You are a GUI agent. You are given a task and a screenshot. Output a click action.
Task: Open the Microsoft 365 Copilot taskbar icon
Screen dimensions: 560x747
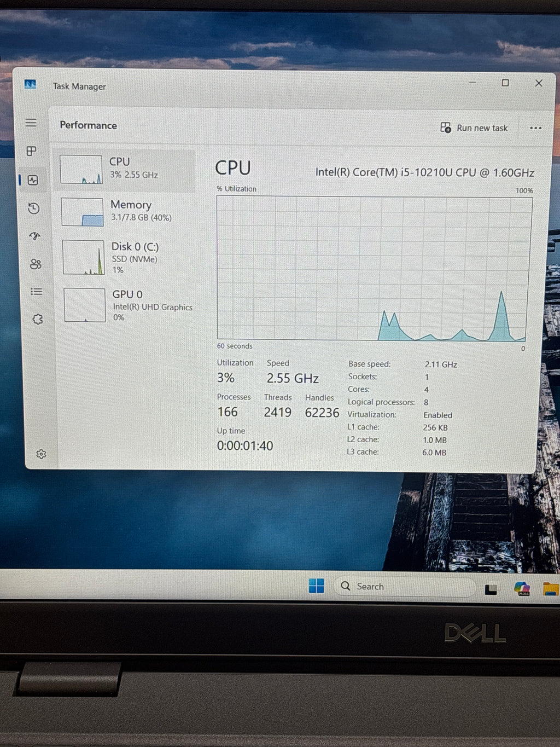pos(522,589)
